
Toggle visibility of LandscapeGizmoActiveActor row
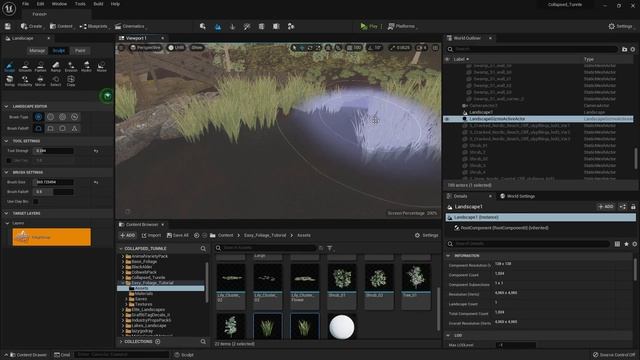tap(447, 119)
